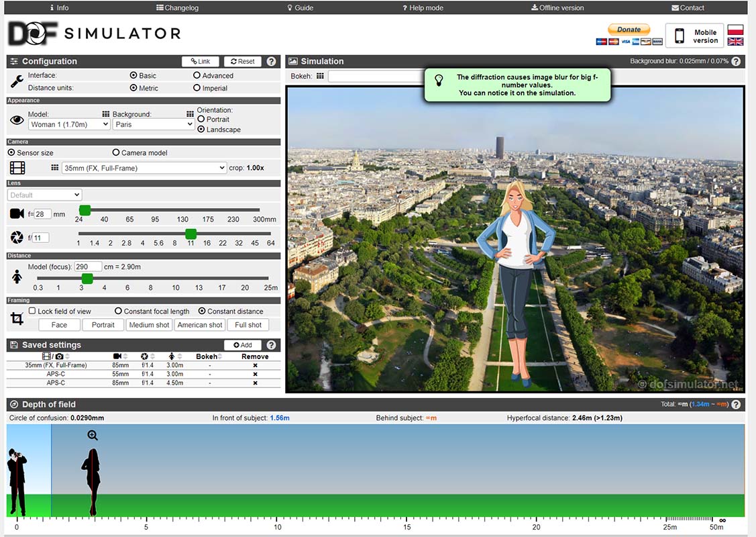This screenshot has height=537, width=756.
Task: Click the Depth of field help icon
Action: coord(736,405)
